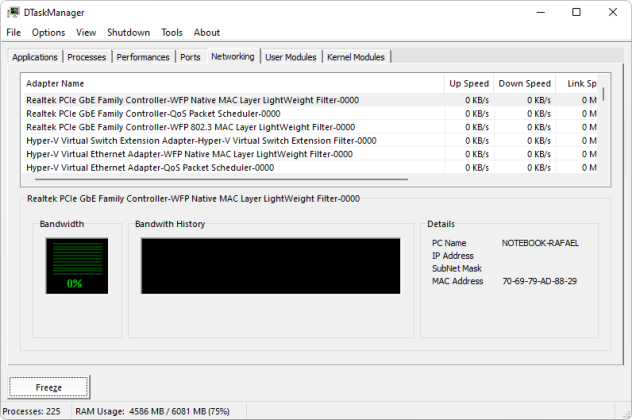
Task: Click the IP Address label
Action: pos(453,256)
